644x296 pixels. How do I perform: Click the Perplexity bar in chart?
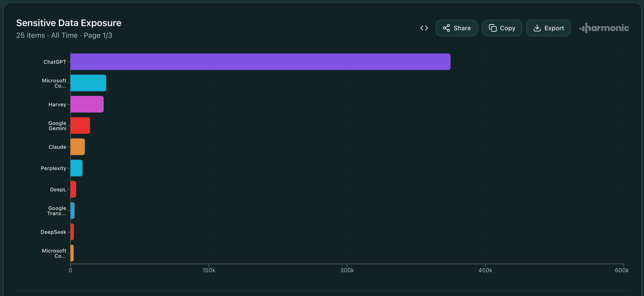tap(77, 168)
